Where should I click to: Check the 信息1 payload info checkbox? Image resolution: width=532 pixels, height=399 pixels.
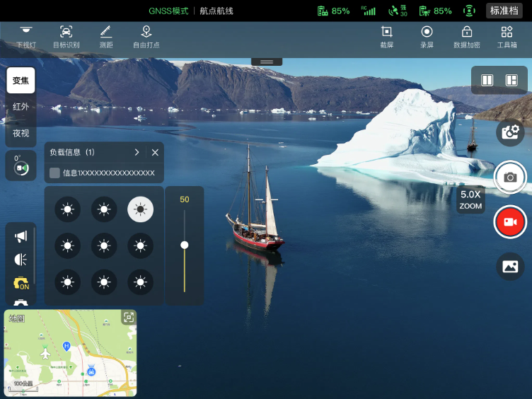pos(54,173)
